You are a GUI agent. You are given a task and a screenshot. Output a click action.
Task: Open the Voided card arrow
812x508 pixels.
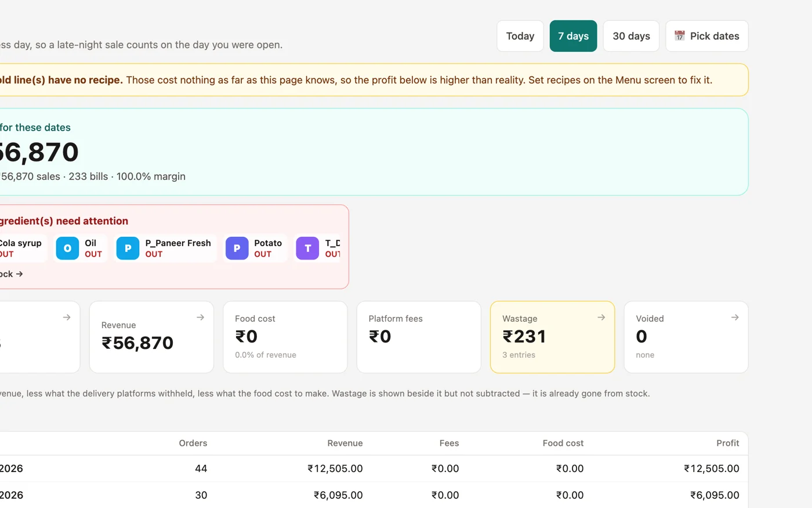point(735,318)
